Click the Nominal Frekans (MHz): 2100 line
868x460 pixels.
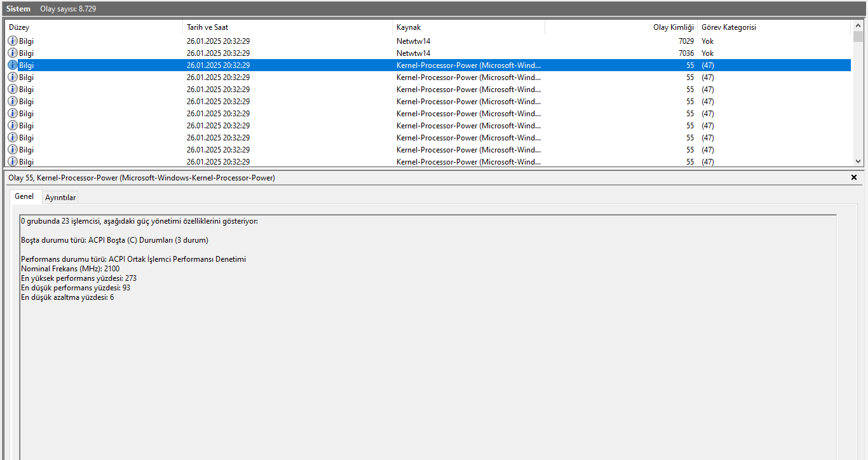(70, 269)
